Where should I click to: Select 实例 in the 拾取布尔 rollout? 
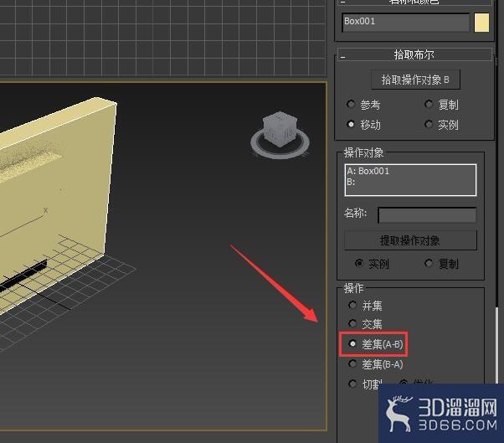click(442, 125)
